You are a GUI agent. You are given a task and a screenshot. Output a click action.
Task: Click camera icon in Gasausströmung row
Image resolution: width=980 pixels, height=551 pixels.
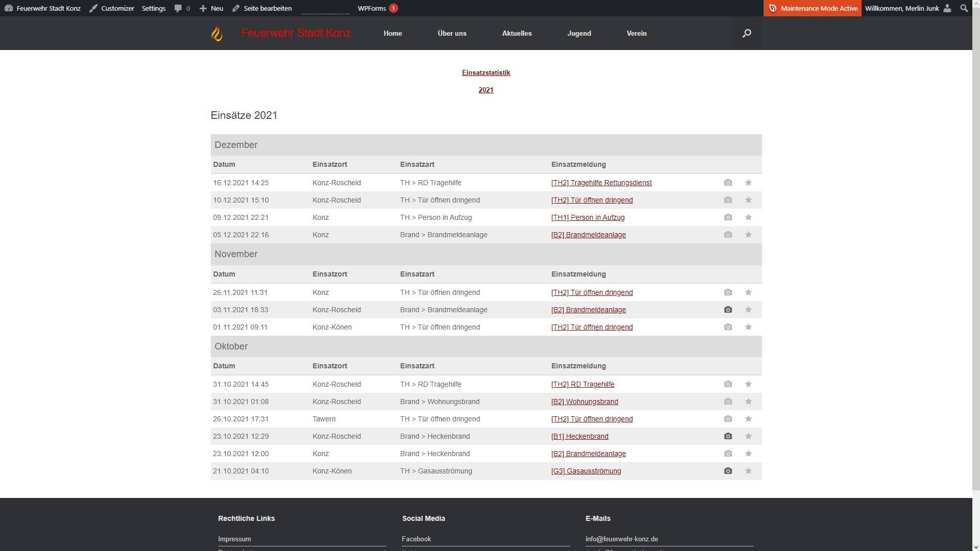[x=728, y=471]
